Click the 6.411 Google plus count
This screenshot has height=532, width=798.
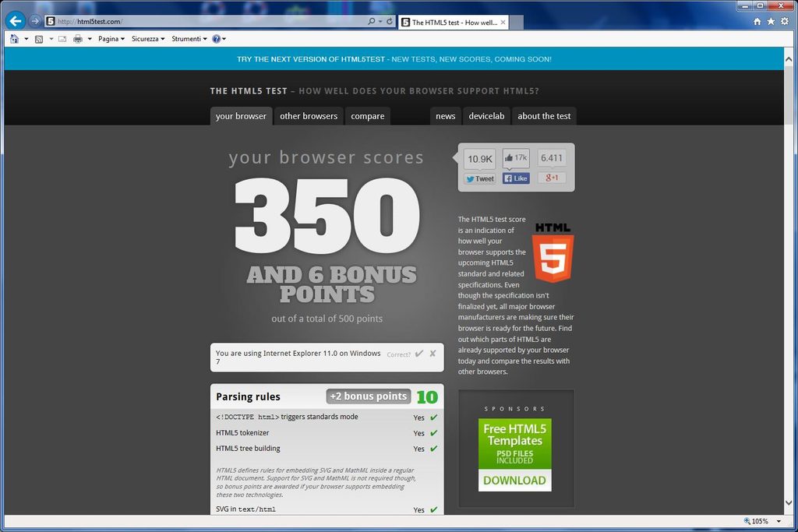pyautogui.click(x=552, y=157)
